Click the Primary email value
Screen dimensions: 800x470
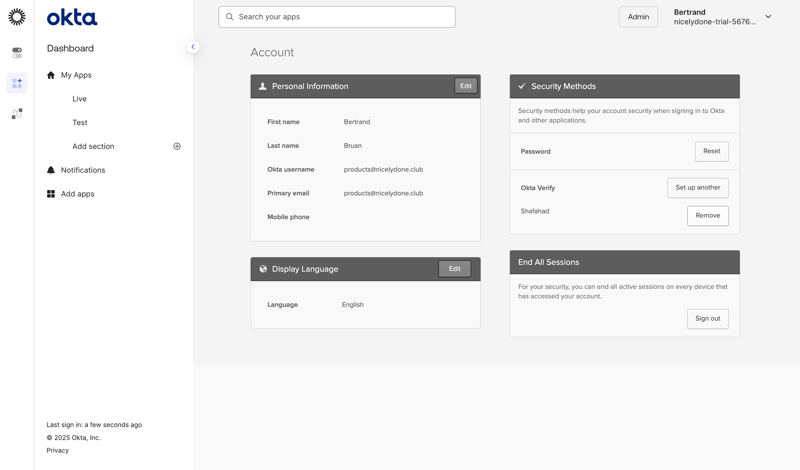pos(383,193)
